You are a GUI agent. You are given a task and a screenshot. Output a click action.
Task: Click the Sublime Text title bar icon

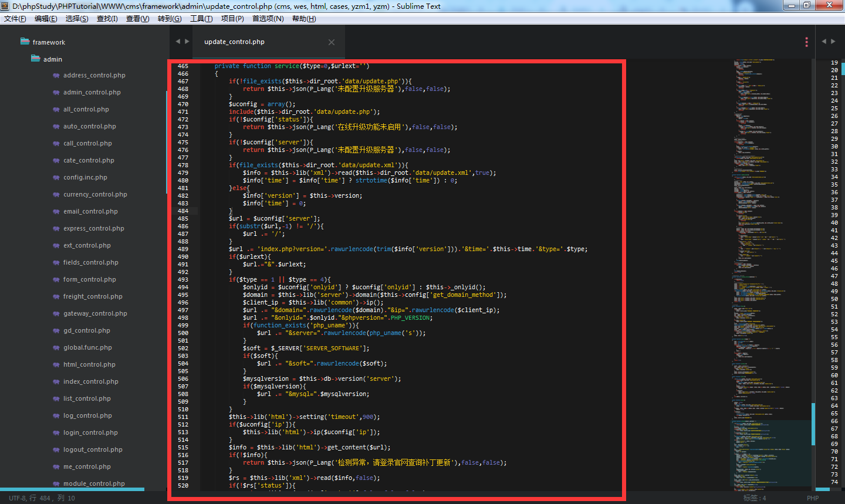click(6, 6)
